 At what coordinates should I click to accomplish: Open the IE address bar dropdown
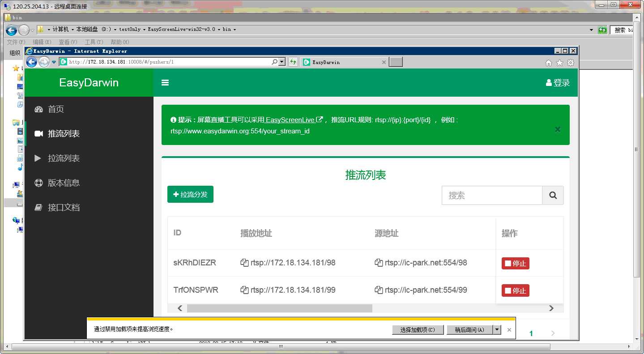pyautogui.click(x=281, y=62)
